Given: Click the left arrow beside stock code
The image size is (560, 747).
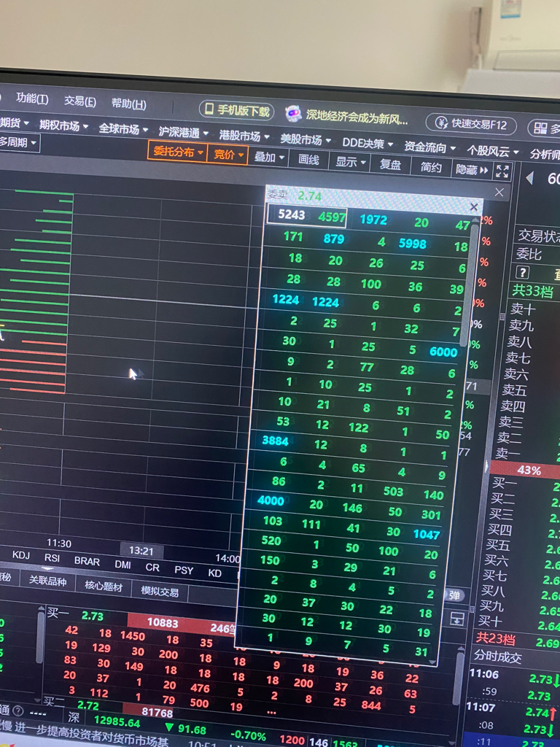Looking at the screenshot, I should [529, 178].
